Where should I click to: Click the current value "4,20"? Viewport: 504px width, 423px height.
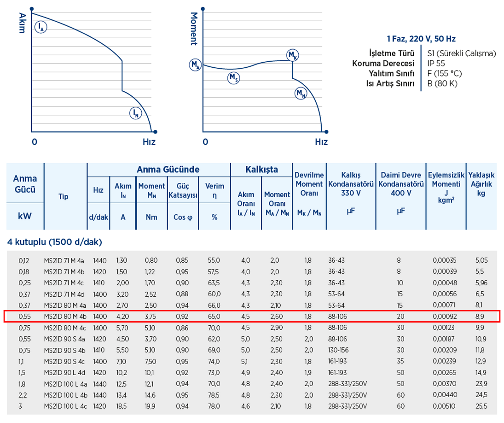pos(122,317)
